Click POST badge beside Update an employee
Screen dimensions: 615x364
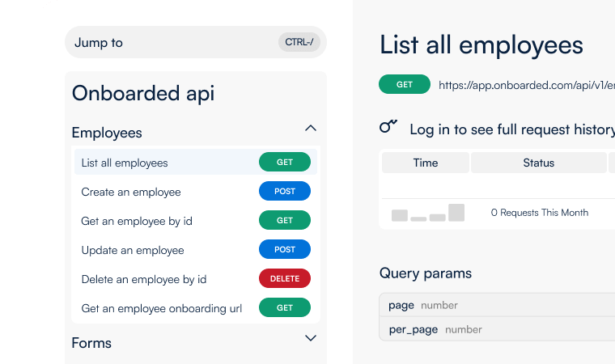[x=285, y=249]
